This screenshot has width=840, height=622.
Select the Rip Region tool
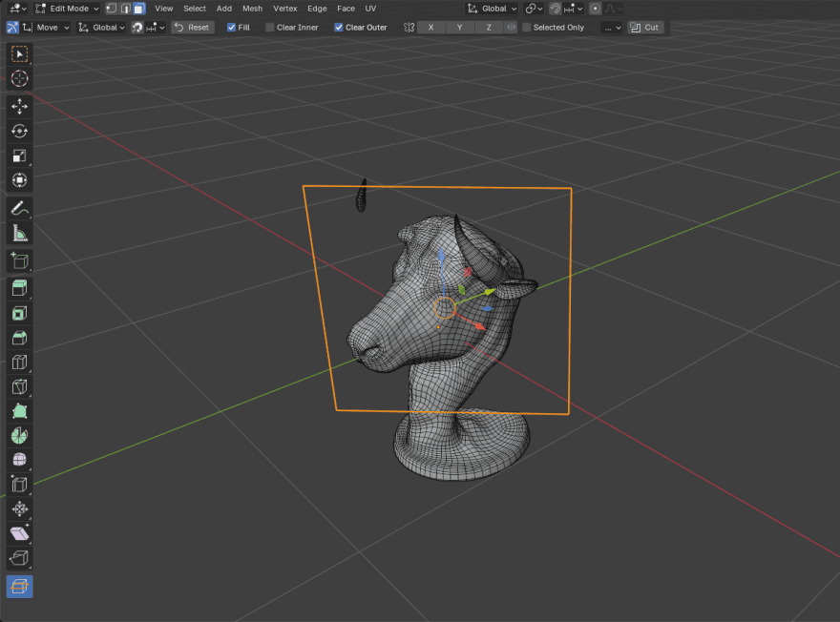(x=19, y=558)
